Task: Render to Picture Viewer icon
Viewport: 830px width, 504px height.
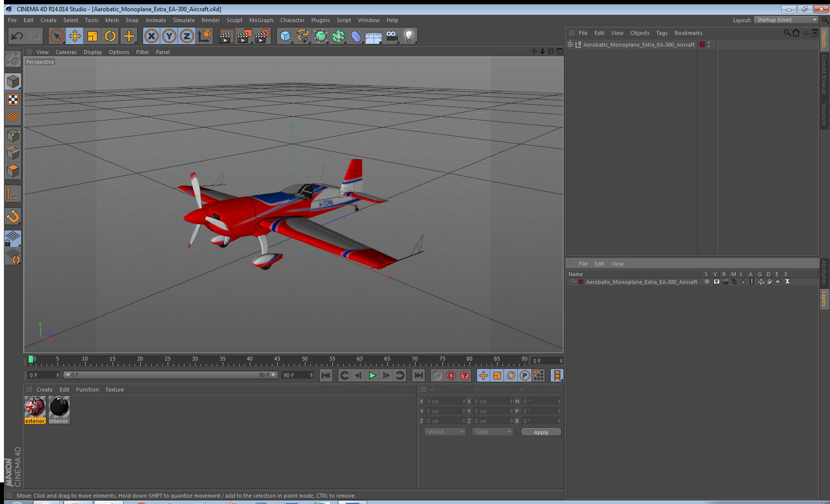Action: [x=244, y=36]
